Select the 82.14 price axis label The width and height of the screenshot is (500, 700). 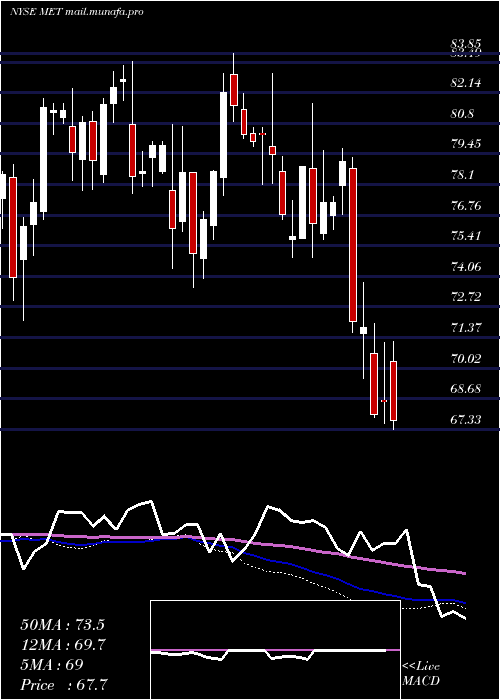coord(466,83)
